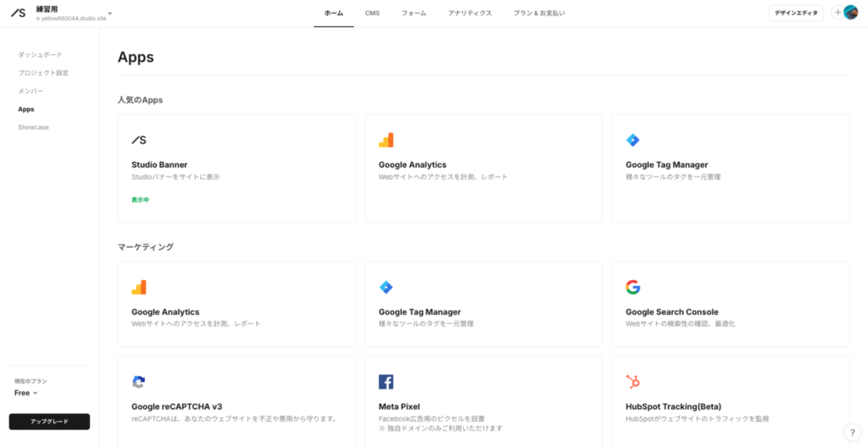Click the reCAPTCHAは、あなたのウェブサイト description
The image size is (868, 448).
[x=234, y=418]
